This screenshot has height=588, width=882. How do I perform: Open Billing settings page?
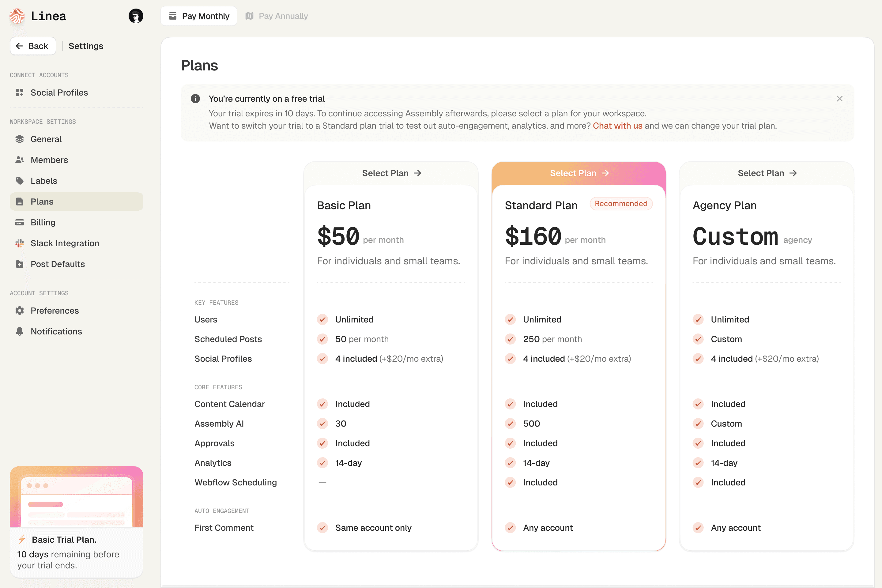coord(43,222)
